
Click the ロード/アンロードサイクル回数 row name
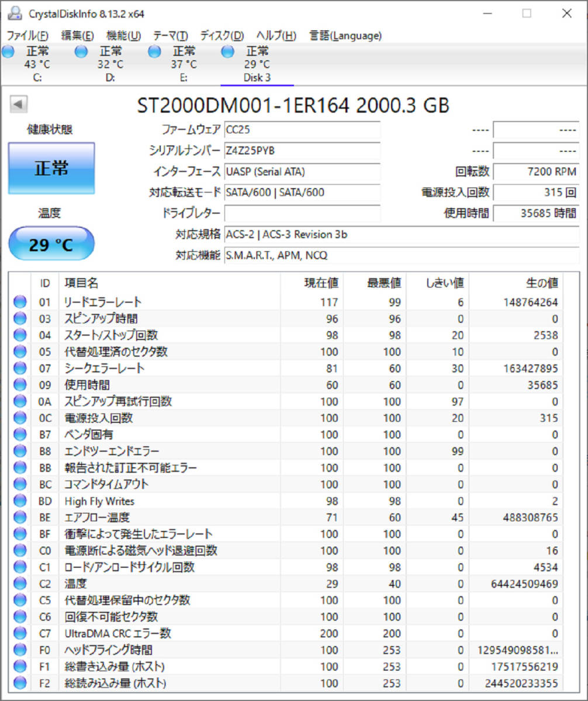129,567
